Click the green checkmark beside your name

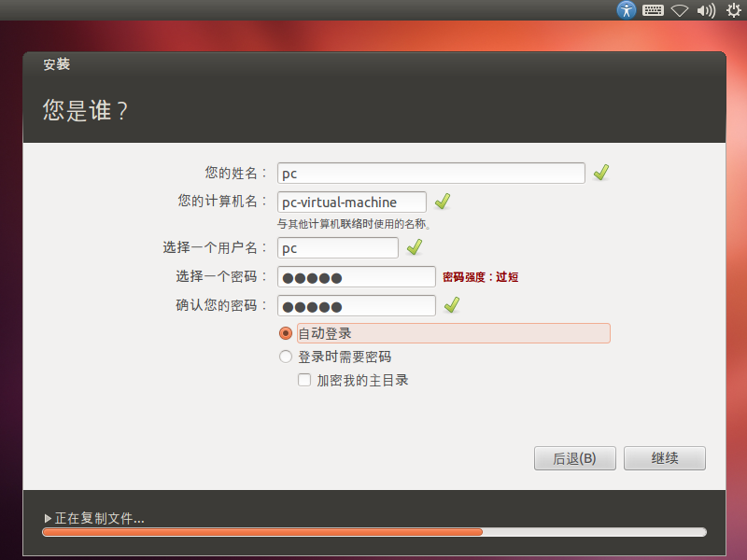[x=601, y=172]
